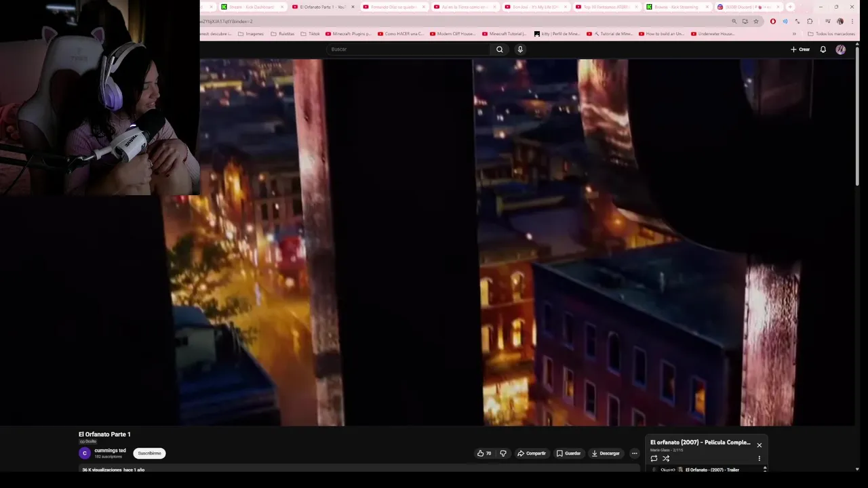Click the Suscribirme button
Viewport: 868px width, 488px height.
[x=149, y=453]
